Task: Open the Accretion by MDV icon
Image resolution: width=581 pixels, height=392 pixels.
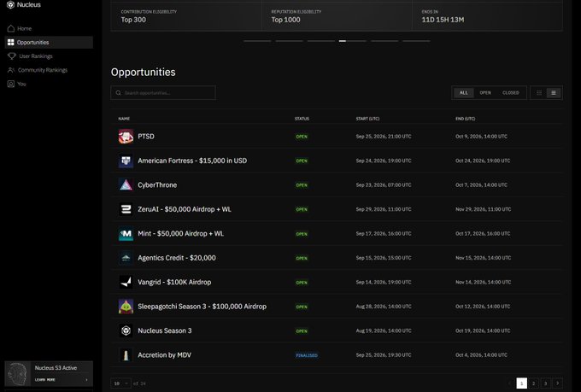Action: click(x=126, y=355)
